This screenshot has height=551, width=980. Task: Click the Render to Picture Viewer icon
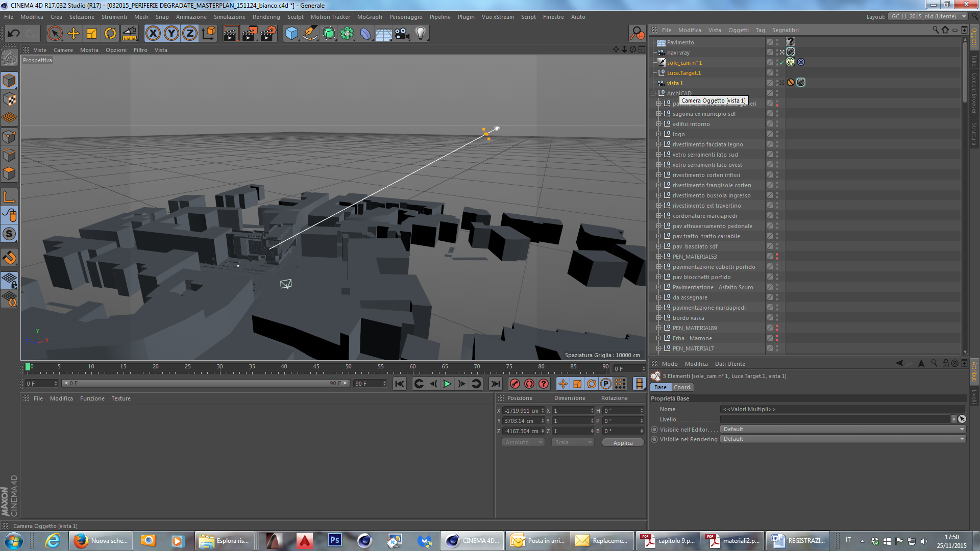(250, 34)
